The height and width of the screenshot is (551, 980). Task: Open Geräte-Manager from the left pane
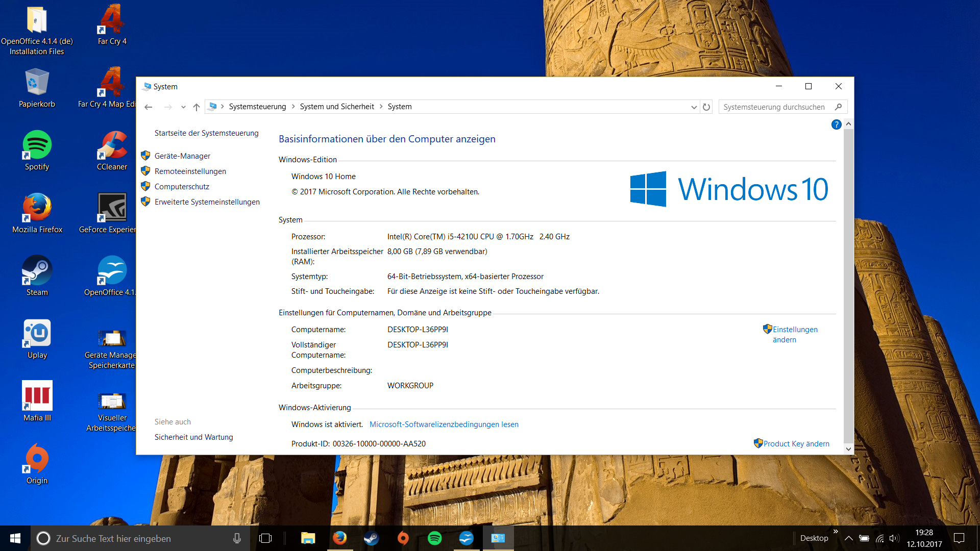click(x=182, y=156)
